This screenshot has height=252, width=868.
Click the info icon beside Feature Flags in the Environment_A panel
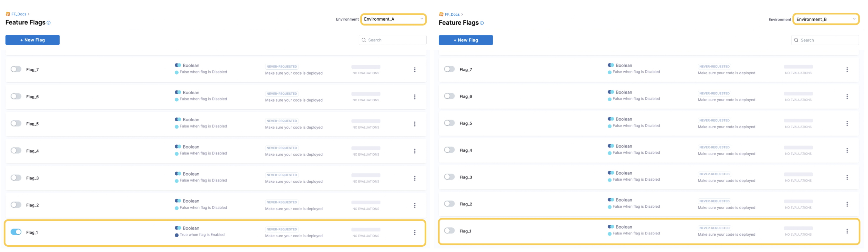48,23
